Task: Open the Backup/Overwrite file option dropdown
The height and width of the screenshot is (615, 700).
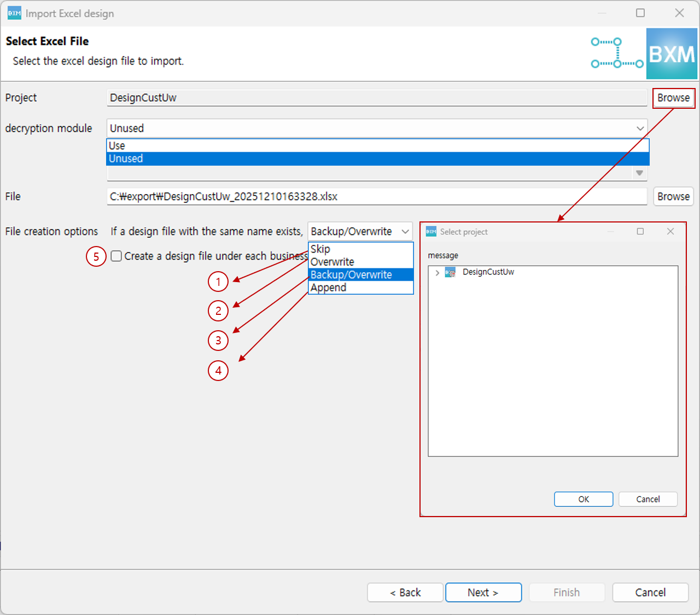Action: [405, 232]
